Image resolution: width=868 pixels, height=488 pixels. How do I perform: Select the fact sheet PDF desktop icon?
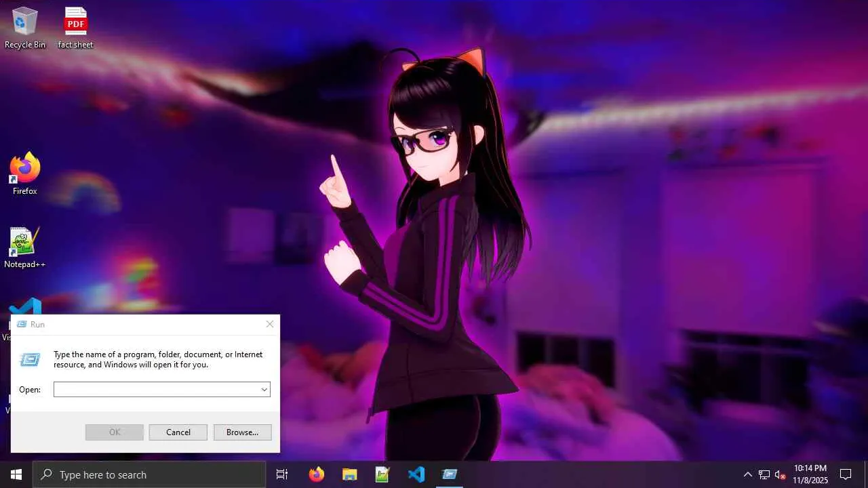coord(75,28)
